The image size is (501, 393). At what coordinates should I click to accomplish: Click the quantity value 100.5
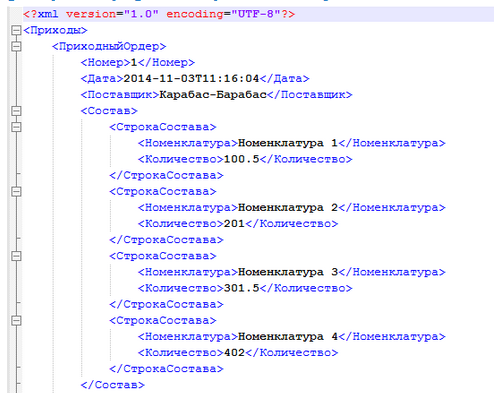(242, 159)
